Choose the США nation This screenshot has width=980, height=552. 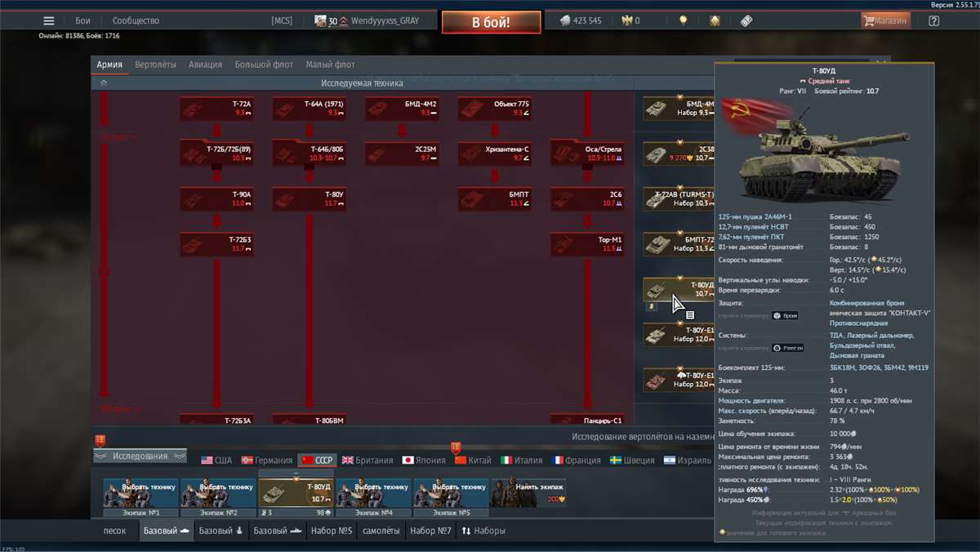point(216,461)
